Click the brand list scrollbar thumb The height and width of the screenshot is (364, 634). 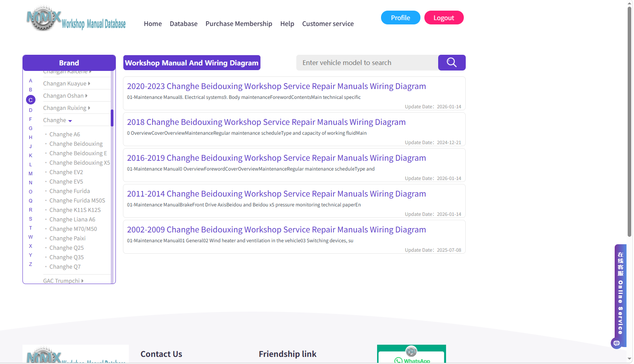[112, 118]
